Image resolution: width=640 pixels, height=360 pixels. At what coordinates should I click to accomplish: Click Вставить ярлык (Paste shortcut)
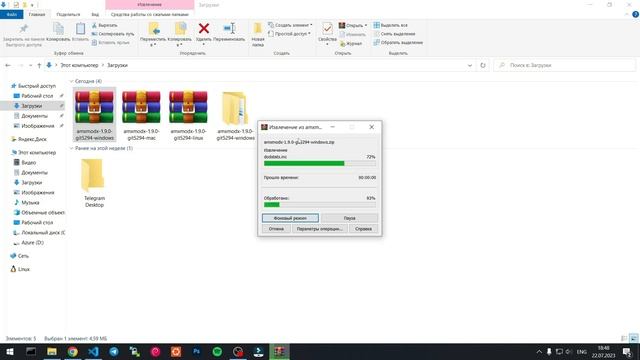111,42
